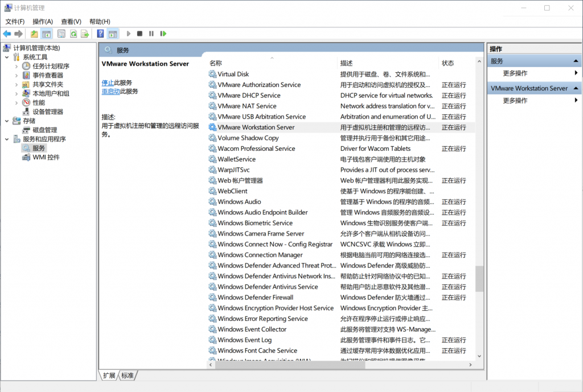The width and height of the screenshot is (583, 392).
Task: Expand the 任务计划程序 tree node
Action: pyautogui.click(x=17, y=66)
